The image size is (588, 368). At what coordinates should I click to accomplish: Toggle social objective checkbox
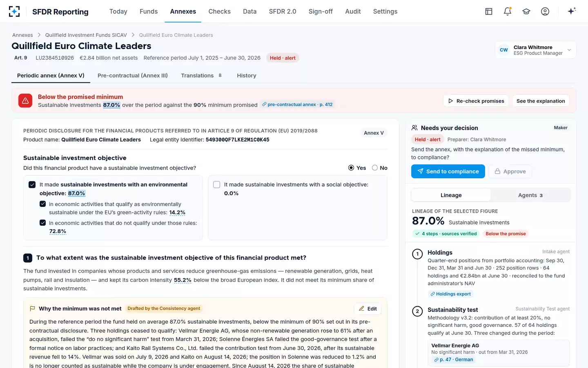(217, 185)
